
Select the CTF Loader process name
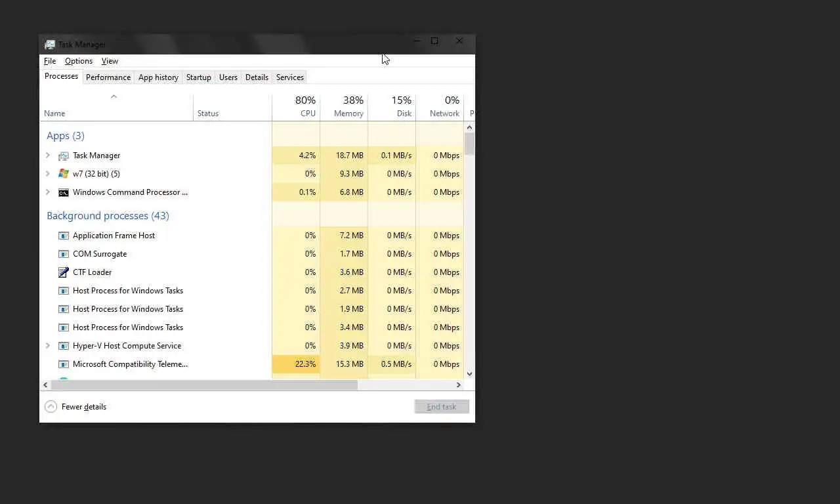pyautogui.click(x=93, y=272)
